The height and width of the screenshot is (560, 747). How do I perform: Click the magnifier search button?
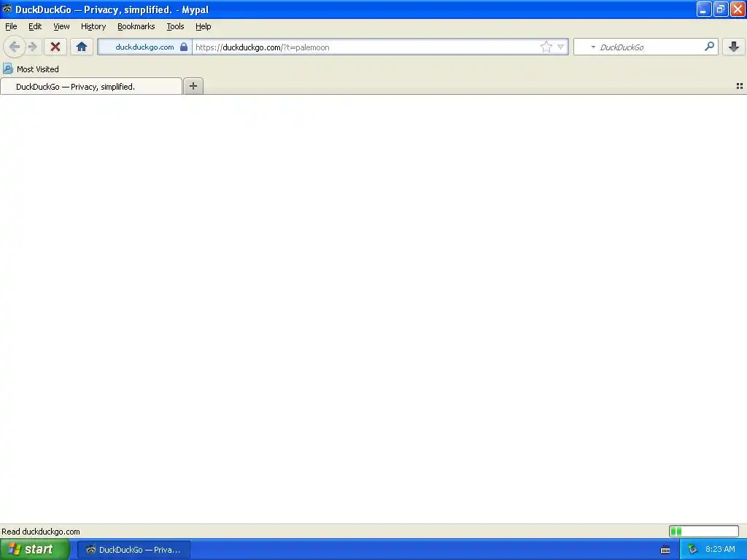pyautogui.click(x=709, y=47)
